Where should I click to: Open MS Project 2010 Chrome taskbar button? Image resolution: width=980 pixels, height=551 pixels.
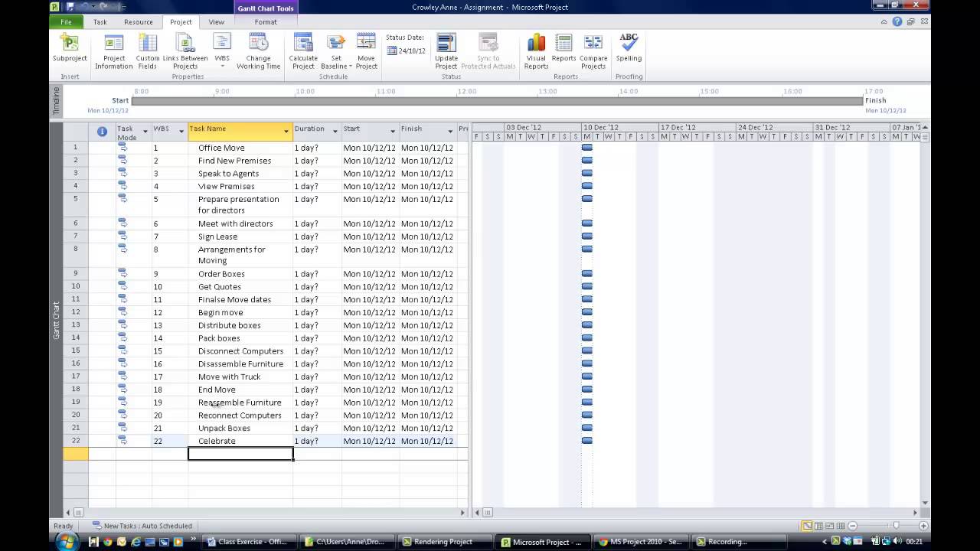click(640, 542)
